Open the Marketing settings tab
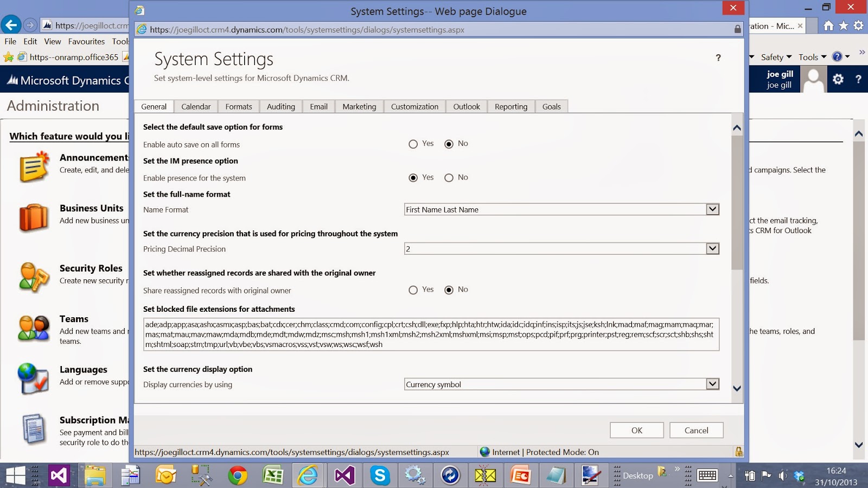The image size is (868, 488). click(x=359, y=106)
